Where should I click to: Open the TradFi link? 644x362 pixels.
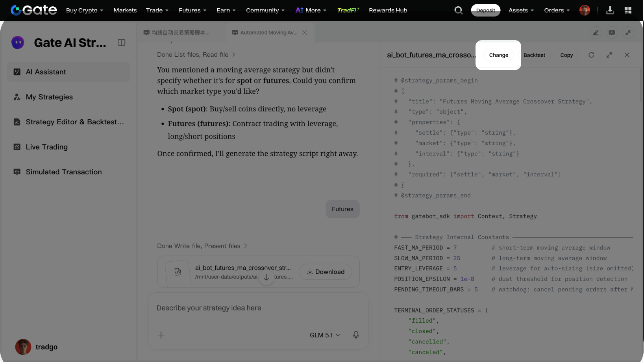click(348, 10)
